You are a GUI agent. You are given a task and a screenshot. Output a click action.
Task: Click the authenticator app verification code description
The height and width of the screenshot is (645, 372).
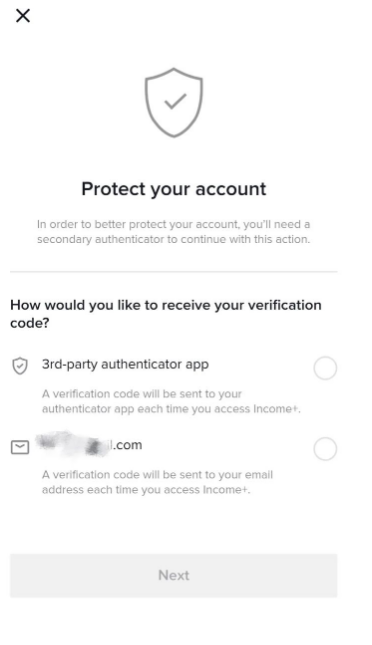coord(171,401)
